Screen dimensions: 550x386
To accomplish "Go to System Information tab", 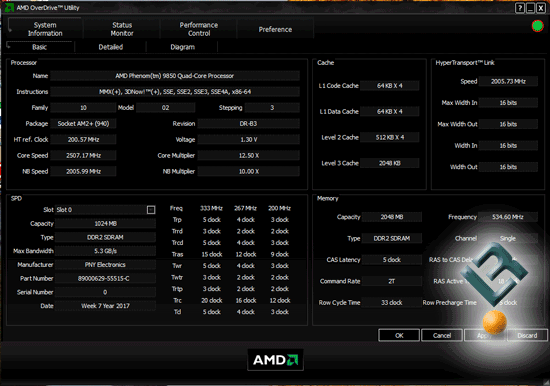I will (45, 29).
